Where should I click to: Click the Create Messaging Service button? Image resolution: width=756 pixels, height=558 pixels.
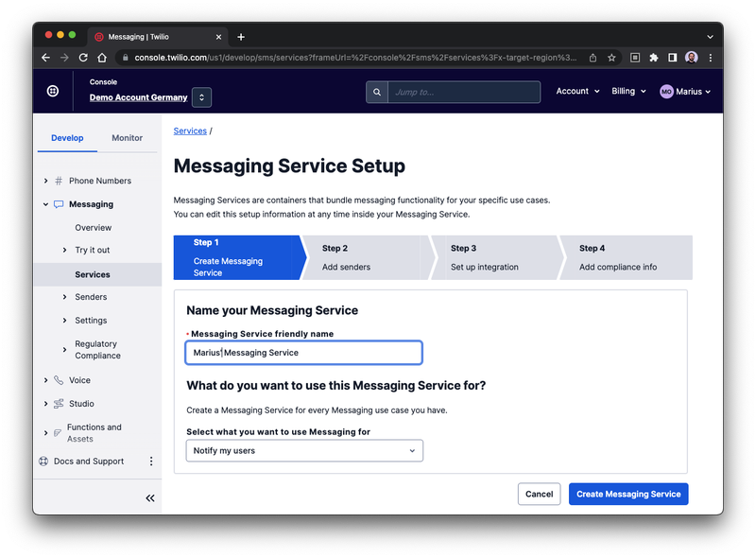[x=627, y=494]
